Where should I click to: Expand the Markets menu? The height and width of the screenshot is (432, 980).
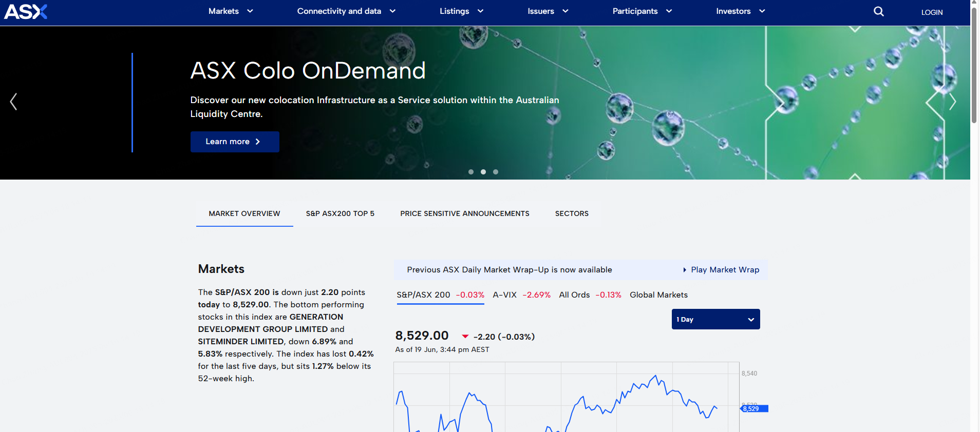click(231, 11)
